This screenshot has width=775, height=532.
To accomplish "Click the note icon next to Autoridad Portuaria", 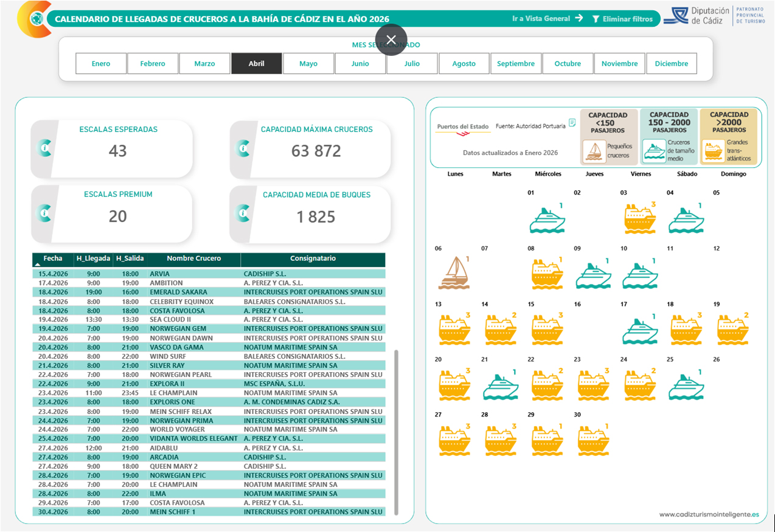I will [x=572, y=123].
